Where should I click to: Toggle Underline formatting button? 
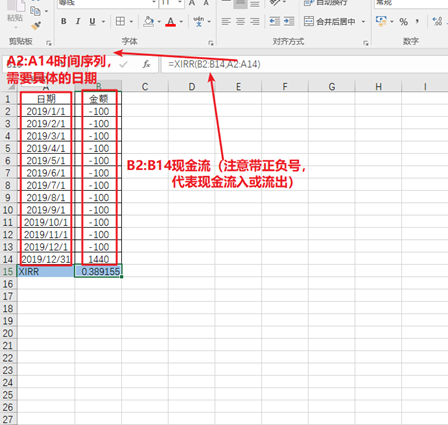(x=92, y=22)
